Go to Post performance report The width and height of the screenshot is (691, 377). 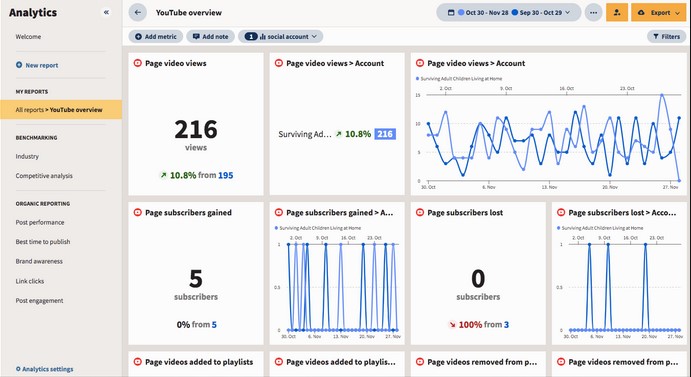pyautogui.click(x=40, y=222)
